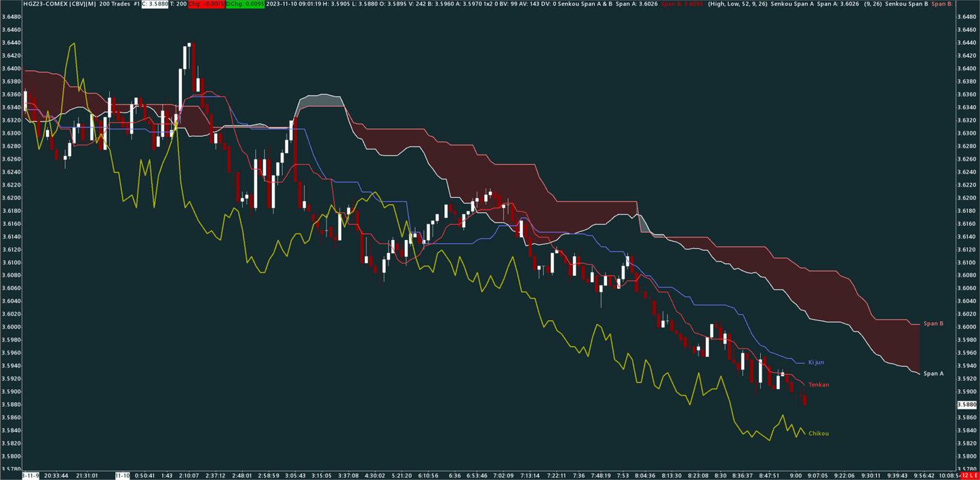Click the 5:21:20 timestamp on time axis

pos(401,475)
